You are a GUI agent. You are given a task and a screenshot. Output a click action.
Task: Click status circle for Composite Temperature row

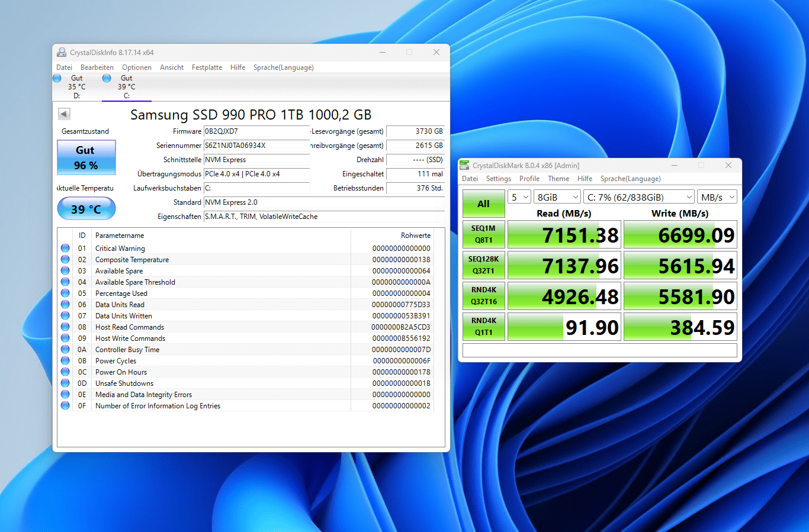65,259
